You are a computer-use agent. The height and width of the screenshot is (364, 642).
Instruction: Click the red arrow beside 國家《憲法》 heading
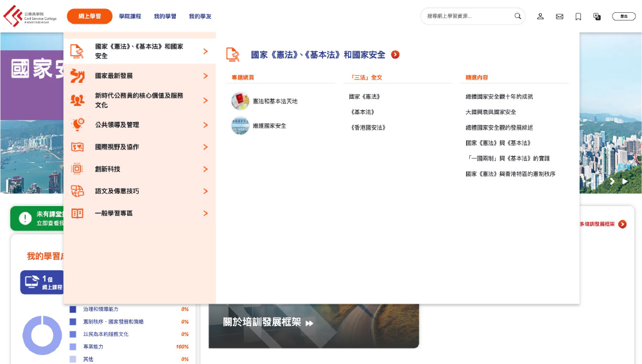395,55
